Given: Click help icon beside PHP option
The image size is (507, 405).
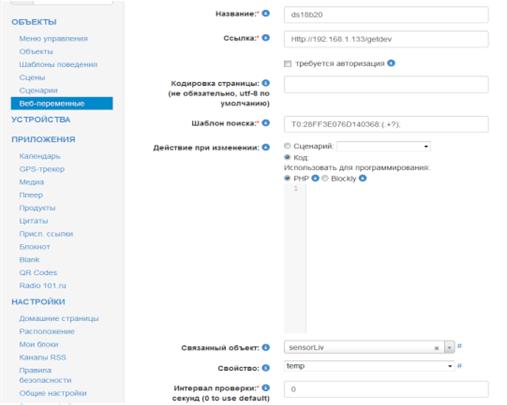Looking at the screenshot, I should pyautogui.click(x=315, y=178).
